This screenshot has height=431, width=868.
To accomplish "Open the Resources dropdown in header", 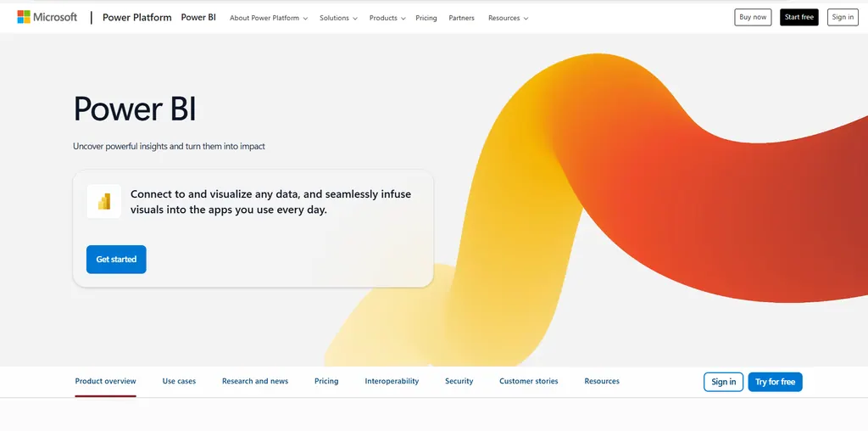I will pos(508,18).
